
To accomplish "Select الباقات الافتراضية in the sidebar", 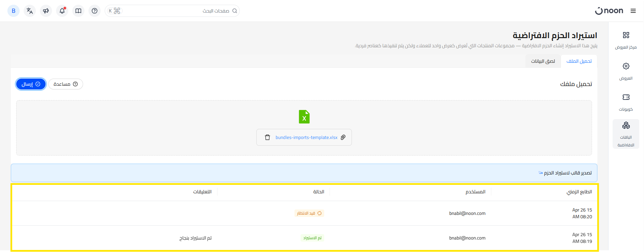I will tap(626, 134).
